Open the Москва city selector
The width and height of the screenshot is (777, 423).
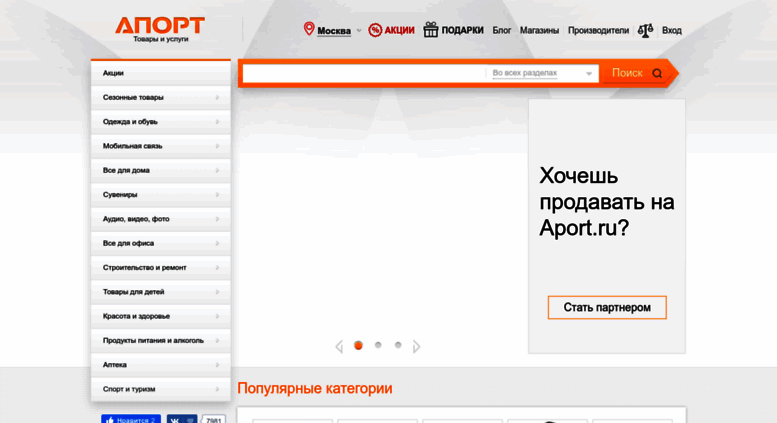tap(334, 31)
